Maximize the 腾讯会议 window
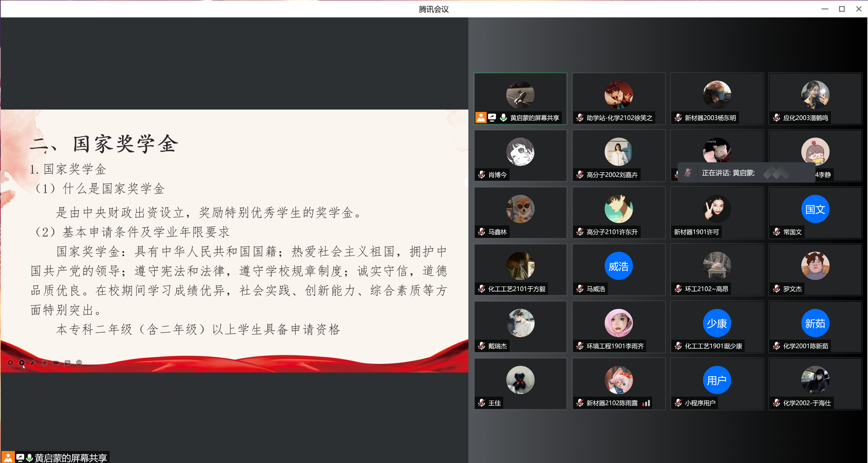Viewport: 868px width, 463px height. point(841,9)
